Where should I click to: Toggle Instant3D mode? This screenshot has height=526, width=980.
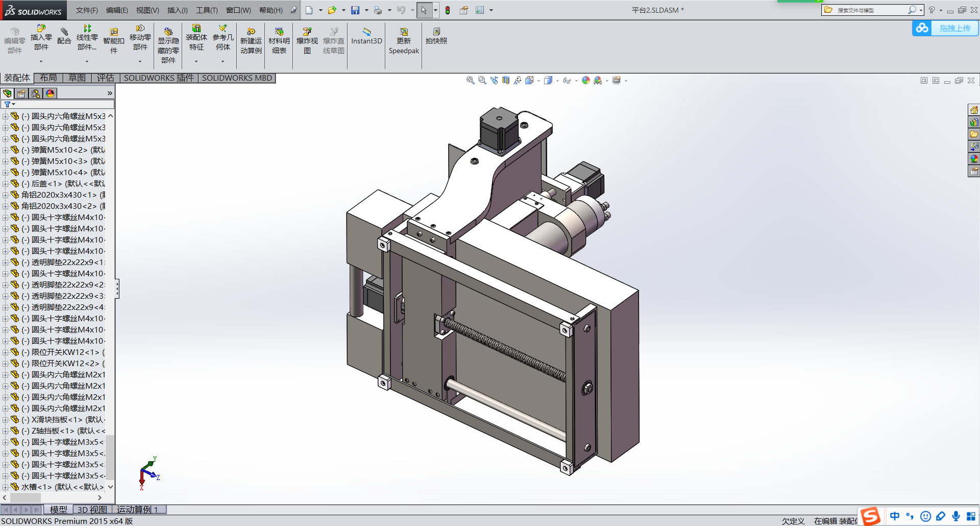tap(366, 36)
